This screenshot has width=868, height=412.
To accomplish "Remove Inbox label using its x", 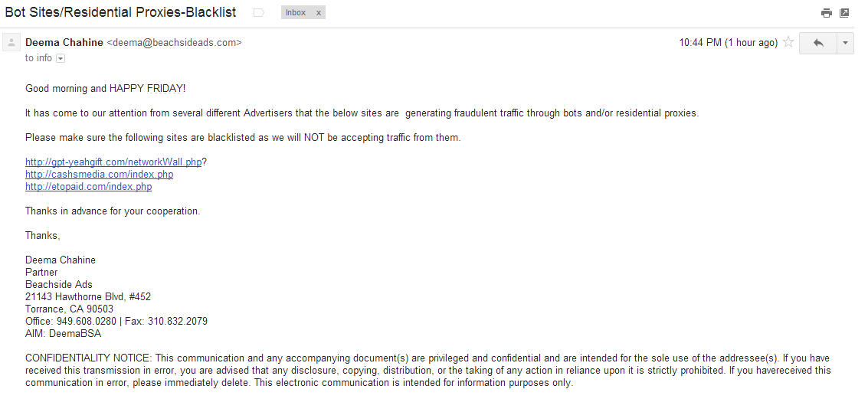I will point(319,12).
